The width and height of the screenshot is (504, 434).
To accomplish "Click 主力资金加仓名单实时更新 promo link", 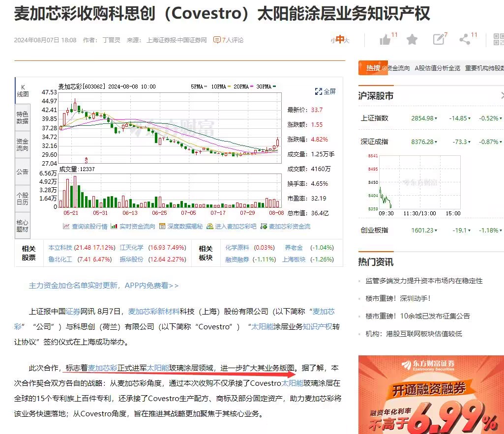I will coord(103,285).
